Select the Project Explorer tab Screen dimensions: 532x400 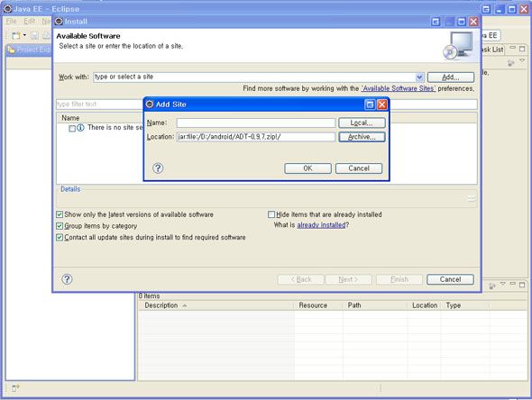pyautogui.click(x=29, y=50)
